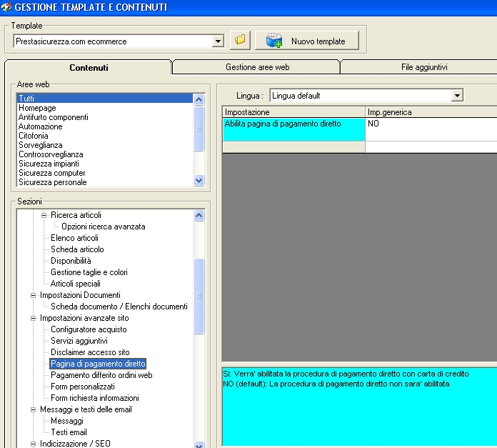
Task: Click the yellow folder icon button
Action: (x=240, y=40)
